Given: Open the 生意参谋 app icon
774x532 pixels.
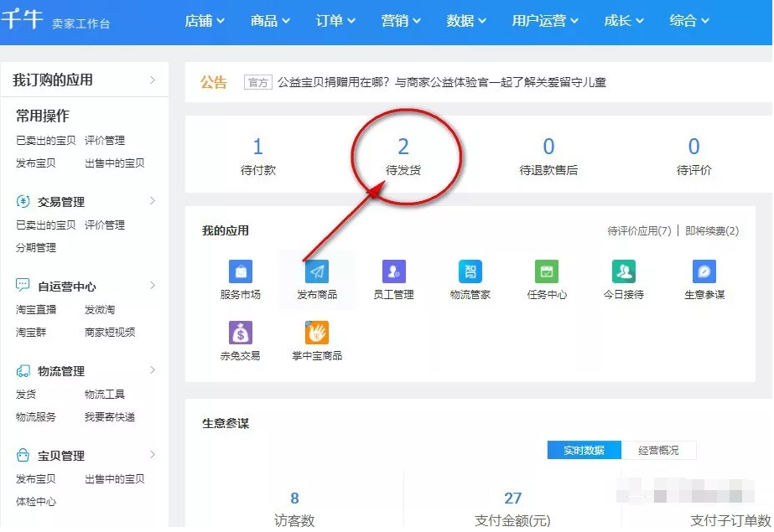Looking at the screenshot, I should coord(704,271).
